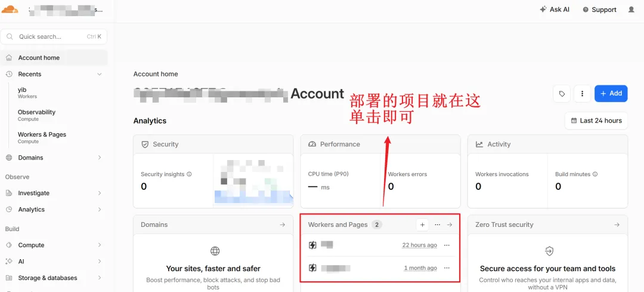This screenshot has height=292, width=644.
Task: Click the Domains globe icon in sidebar
Action: 9,158
